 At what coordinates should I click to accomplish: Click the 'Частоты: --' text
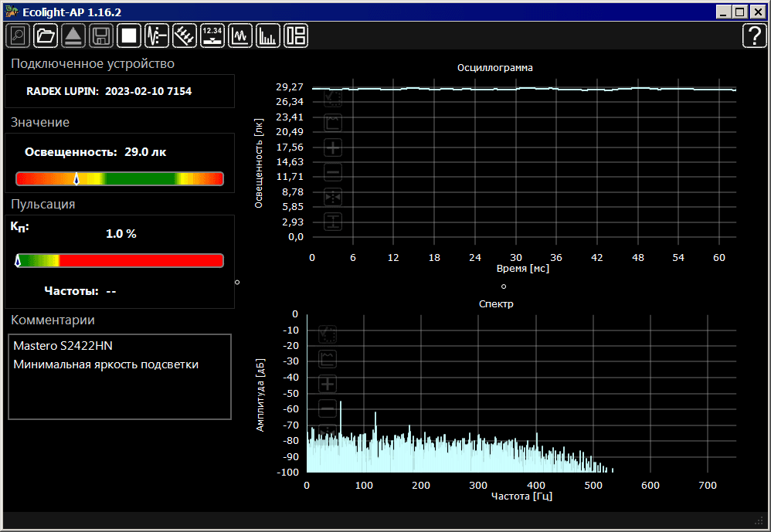(x=80, y=291)
